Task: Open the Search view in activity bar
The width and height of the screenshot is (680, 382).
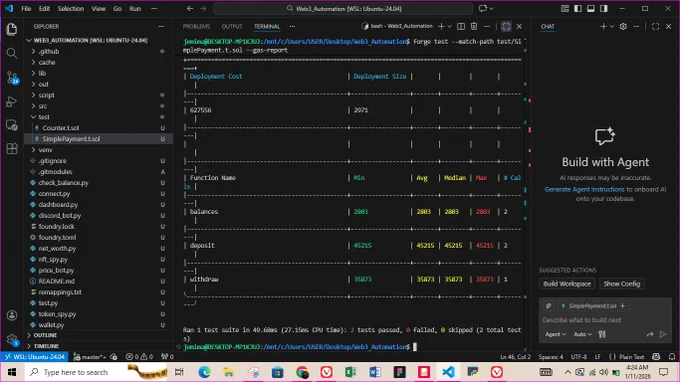Action: click(x=12, y=53)
